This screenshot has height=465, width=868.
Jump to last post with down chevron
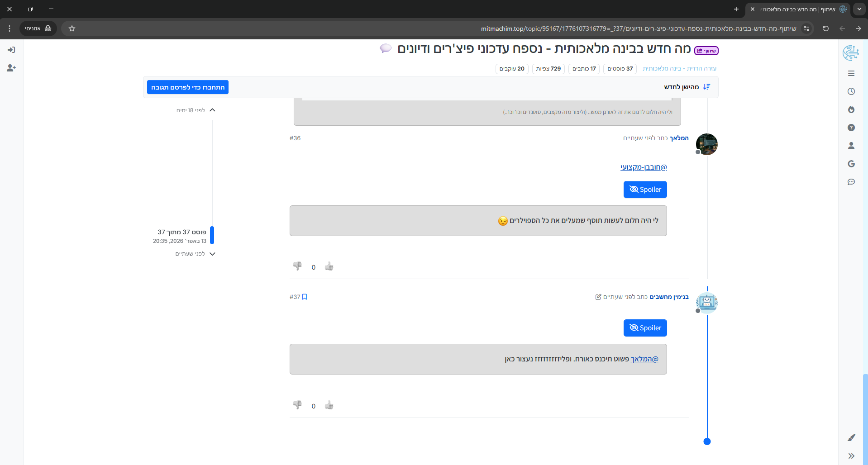(212, 254)
